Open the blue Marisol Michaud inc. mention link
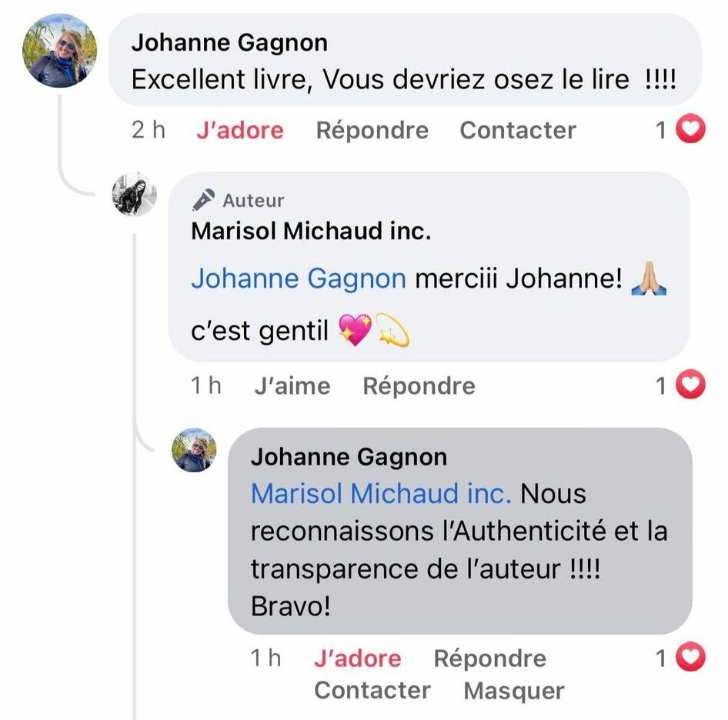The width and height of the screenshot is (728, 720). [381, 493]
